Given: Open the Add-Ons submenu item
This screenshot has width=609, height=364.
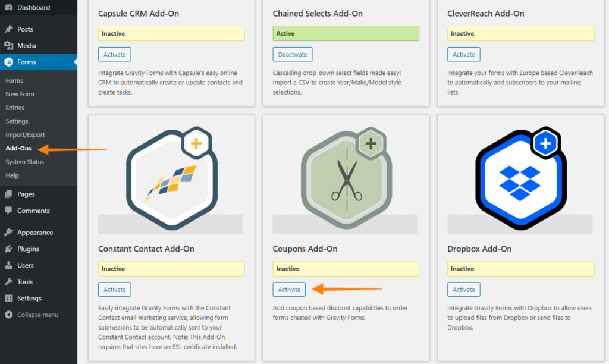Looking at the screenshot, I should (18, 148).
